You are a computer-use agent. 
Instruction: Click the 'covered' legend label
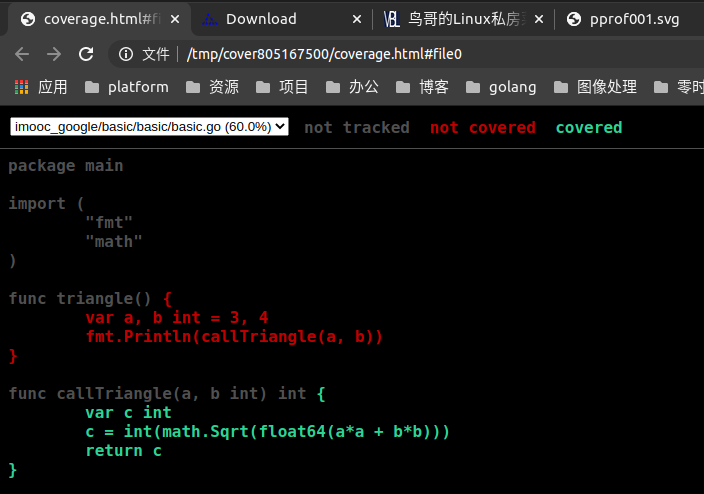589,128
